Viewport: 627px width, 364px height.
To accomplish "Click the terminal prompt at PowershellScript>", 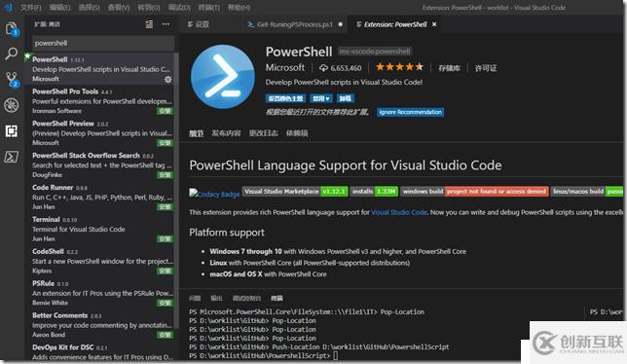I will pos(260,355).
